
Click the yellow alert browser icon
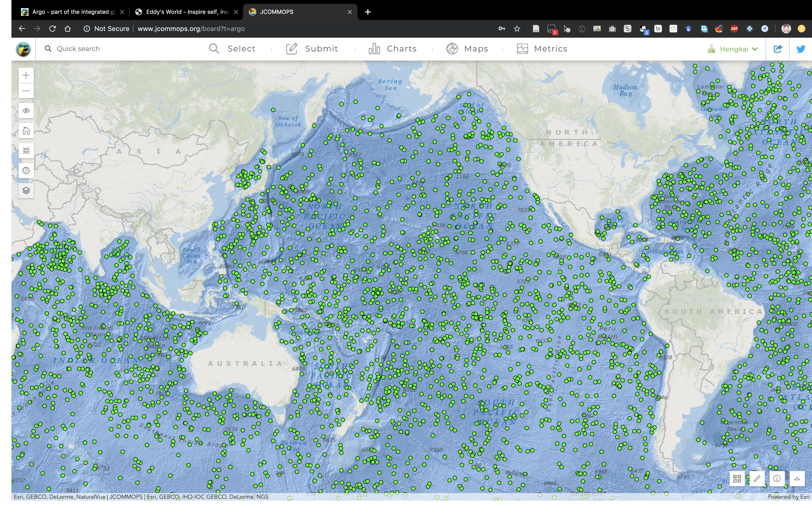[802, 29]
